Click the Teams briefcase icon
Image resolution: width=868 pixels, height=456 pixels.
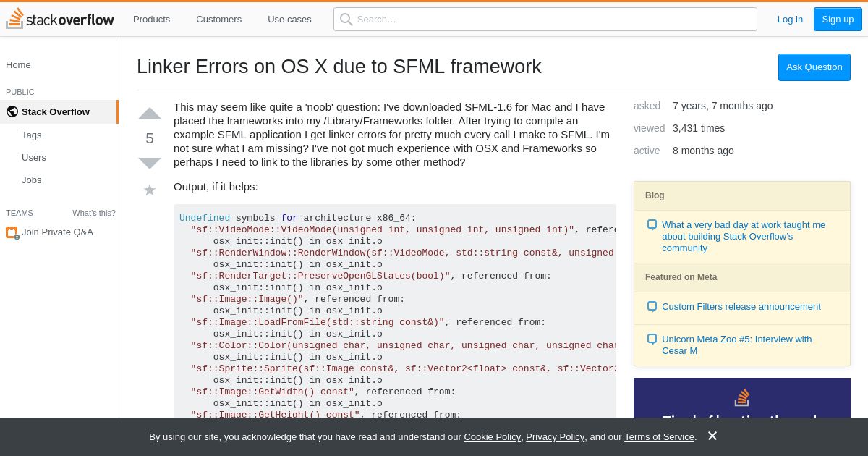12,232
